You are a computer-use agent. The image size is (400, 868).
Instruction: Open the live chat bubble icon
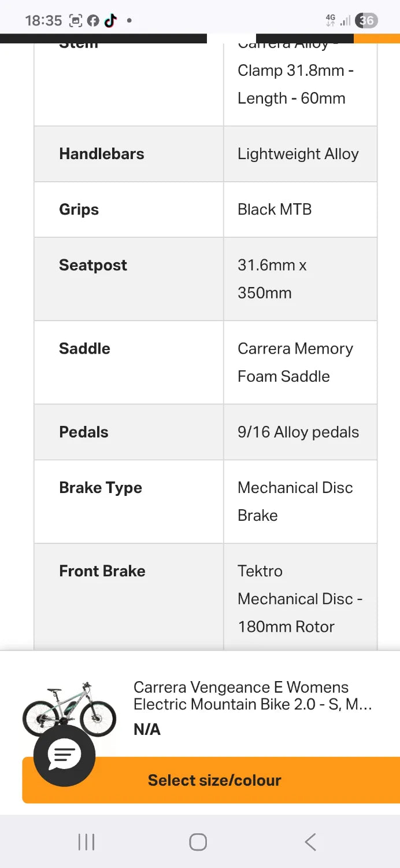click(65, 755)
